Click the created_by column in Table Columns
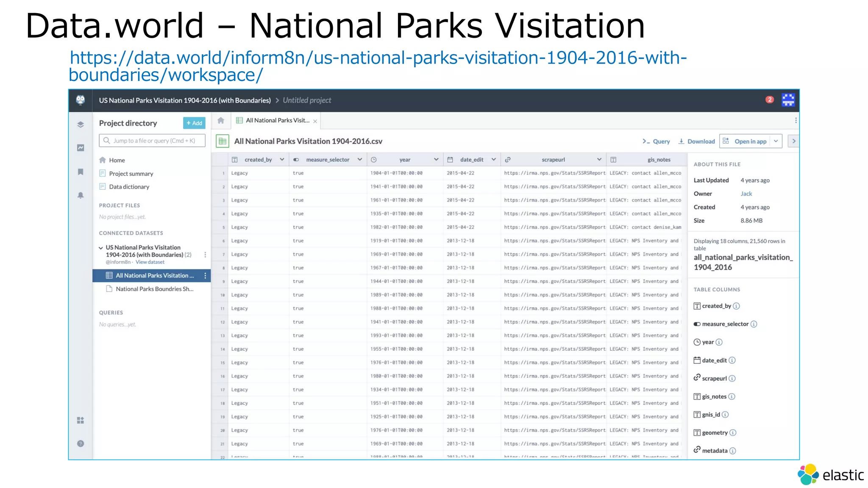868x488 pixels. (x=716, y=306)
